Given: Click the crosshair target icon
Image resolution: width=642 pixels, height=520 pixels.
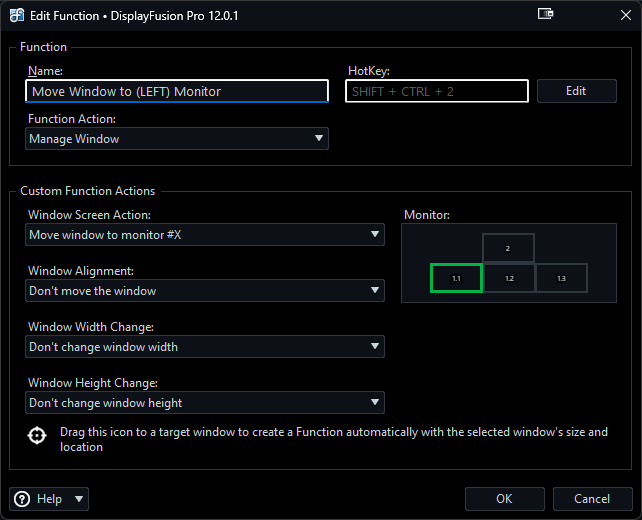Looking at the screenshot, I should (x=37, y=436).
